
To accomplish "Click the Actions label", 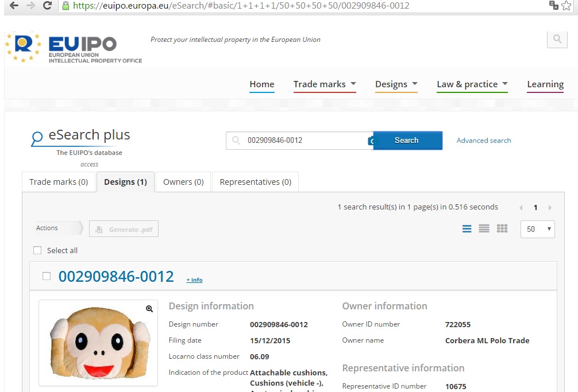I will click(x=47, y=228).
